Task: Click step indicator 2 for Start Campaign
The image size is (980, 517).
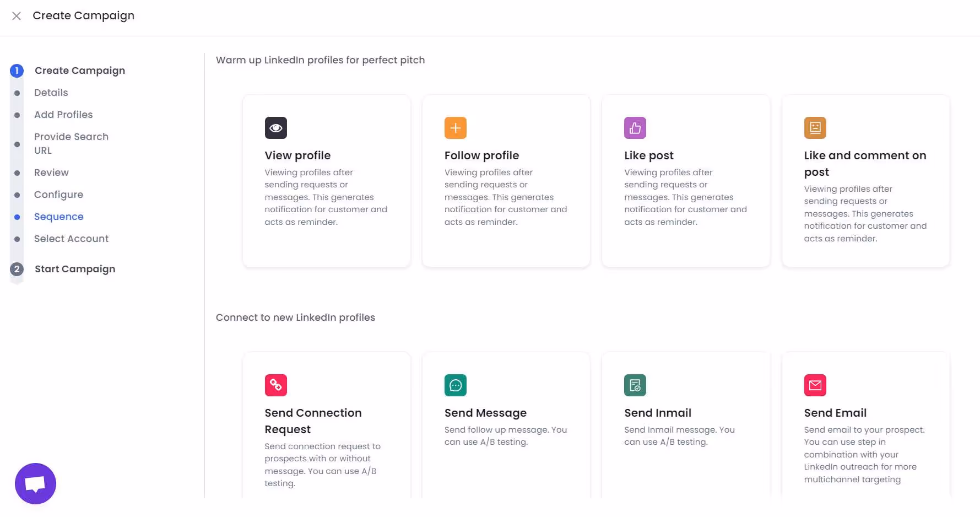Action: click(17, 270)
